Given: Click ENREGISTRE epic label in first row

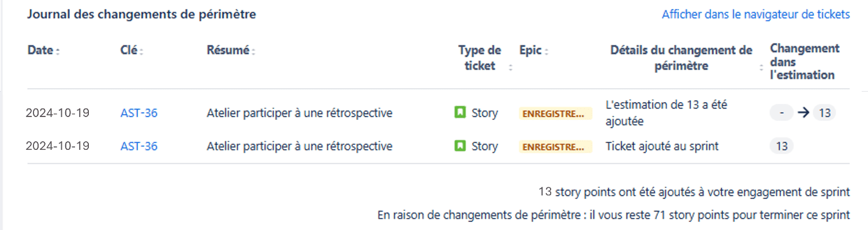Looking at the screenshot, I should point(555,114).
